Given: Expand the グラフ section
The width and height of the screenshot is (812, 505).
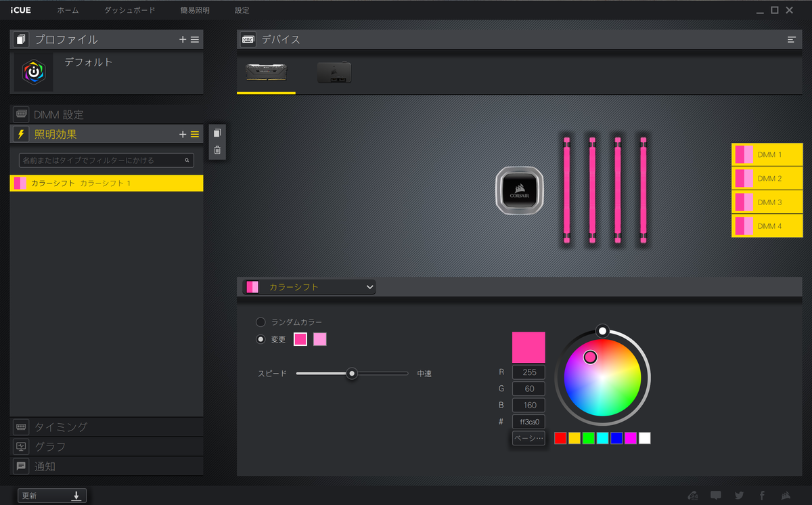Looking at the screenshot, I should coord(107,447).
